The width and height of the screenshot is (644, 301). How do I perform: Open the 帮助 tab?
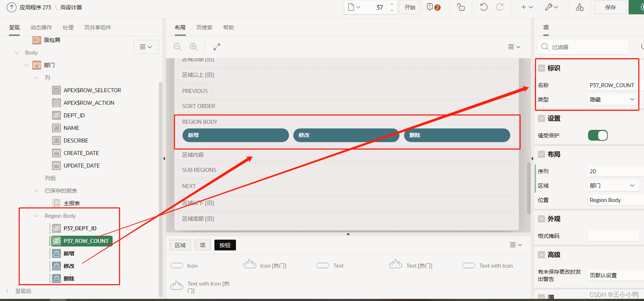[228, 28]
